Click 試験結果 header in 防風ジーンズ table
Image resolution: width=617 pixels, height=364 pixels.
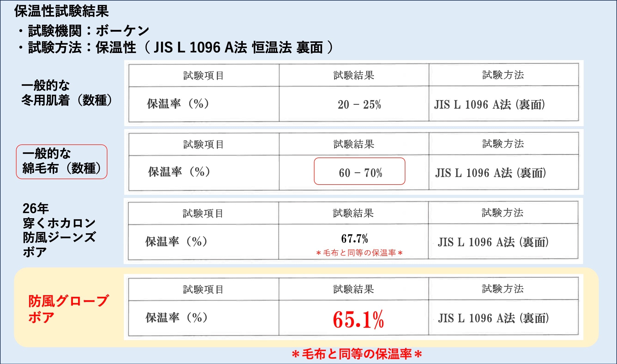click(353, 213)
